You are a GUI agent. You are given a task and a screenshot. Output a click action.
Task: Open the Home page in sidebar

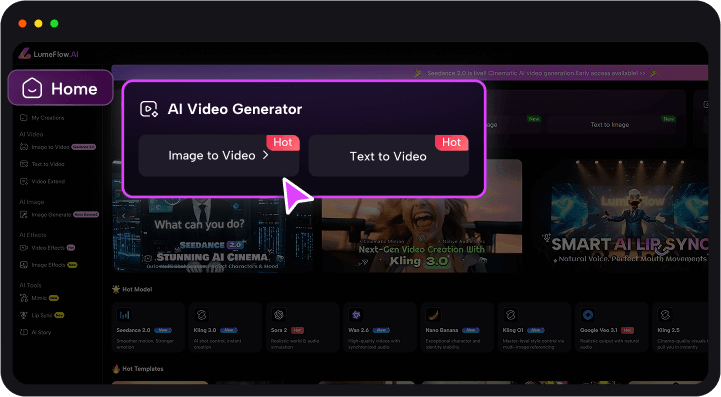coord(60,88)
